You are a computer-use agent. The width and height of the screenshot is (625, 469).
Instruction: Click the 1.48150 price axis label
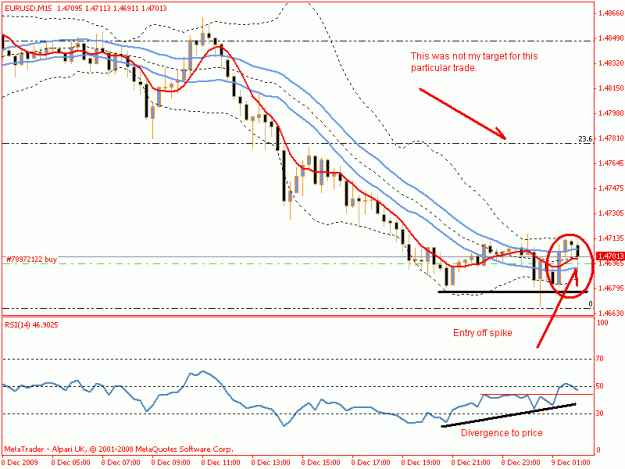[x=611, y=88]
